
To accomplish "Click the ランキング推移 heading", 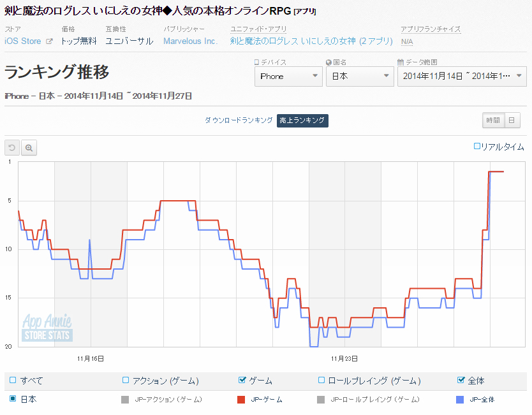I will point(57,72).
